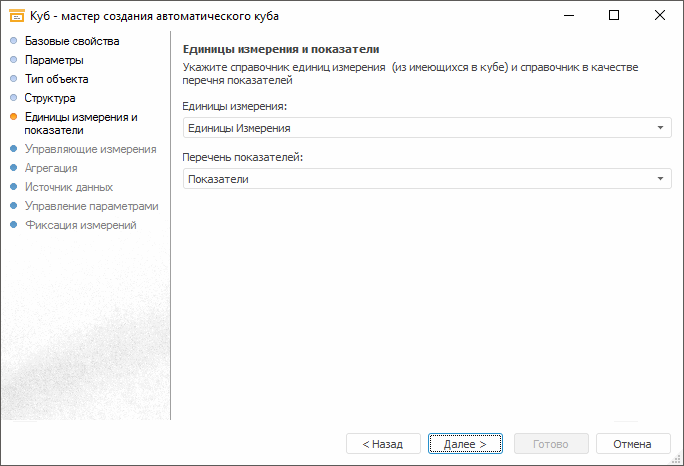Expand the Единицы измерения dropdown arrow

(661, 128)
